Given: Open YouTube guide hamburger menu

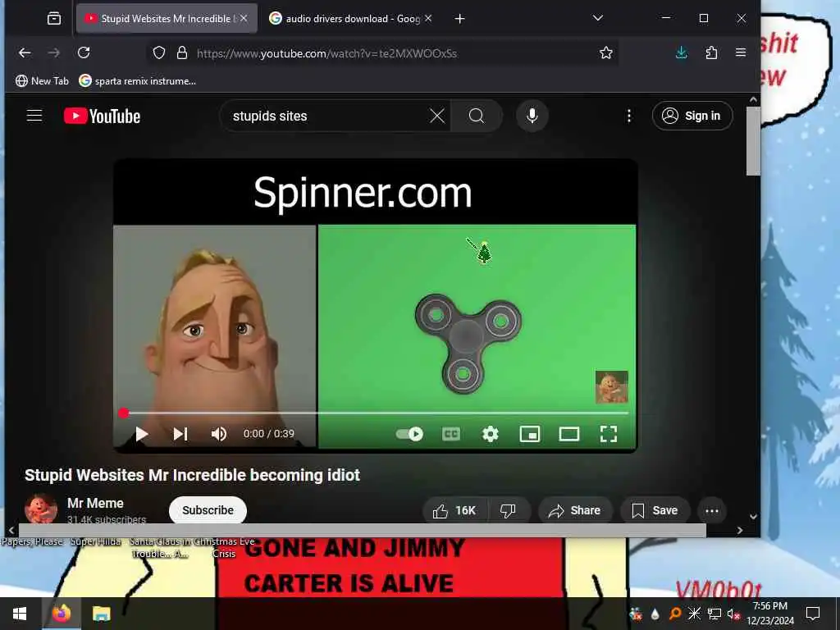Looking at the screenshot, I should click(34, 116).
